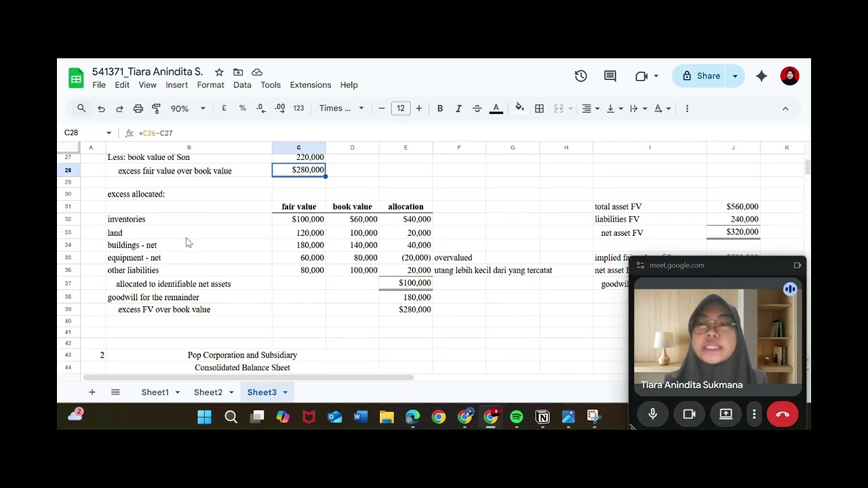Select the row 28 header

point(68,170)
